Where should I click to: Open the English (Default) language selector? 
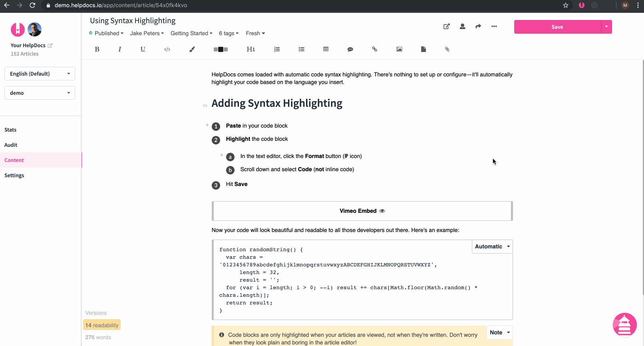pos(40,74)
